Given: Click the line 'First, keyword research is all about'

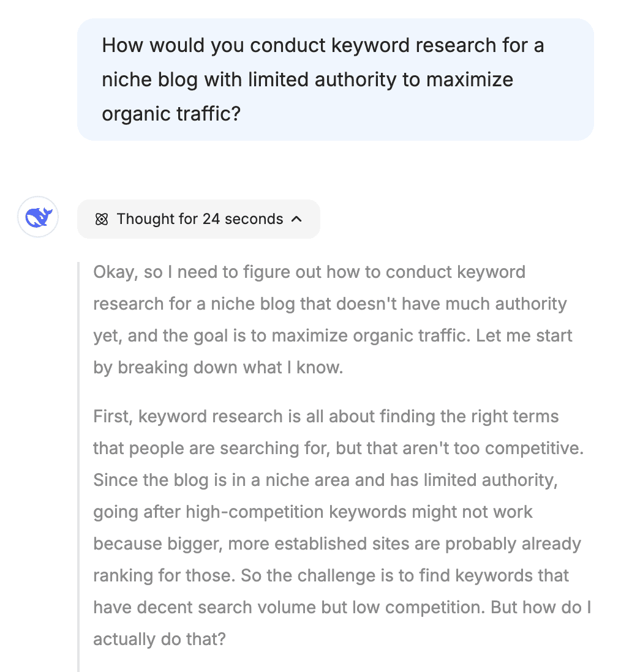Looking at the screenshot, I should pos(326,417).
